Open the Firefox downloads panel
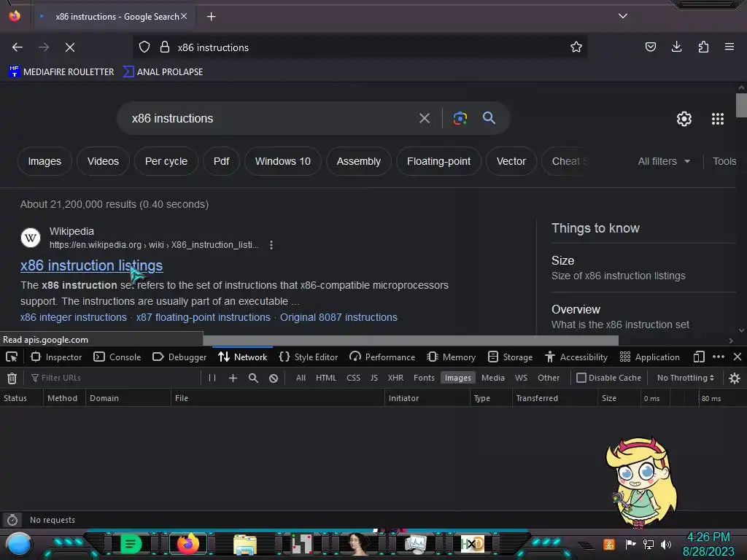Viewport: 747px width, 560px height. tap(676, 47)
